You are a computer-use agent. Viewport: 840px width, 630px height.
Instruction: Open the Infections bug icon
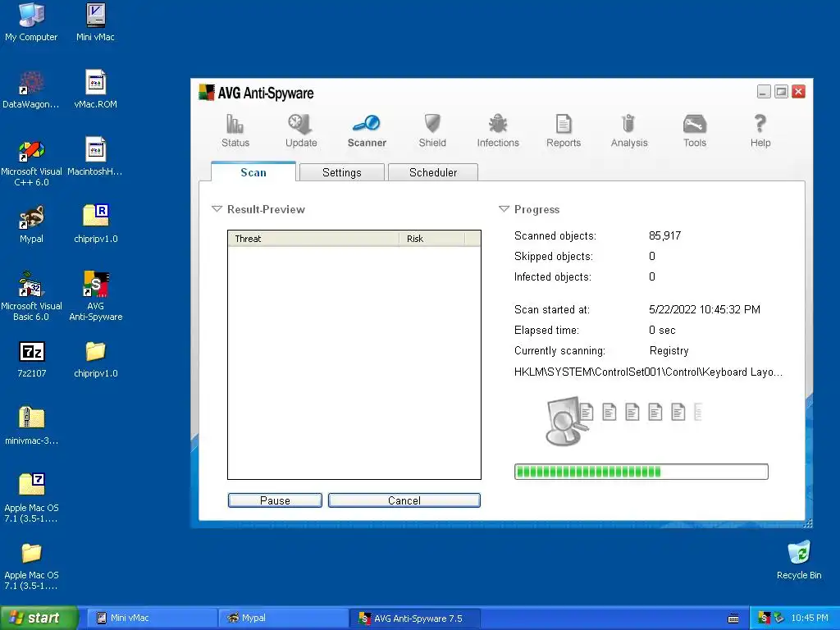tap(498, 124)
